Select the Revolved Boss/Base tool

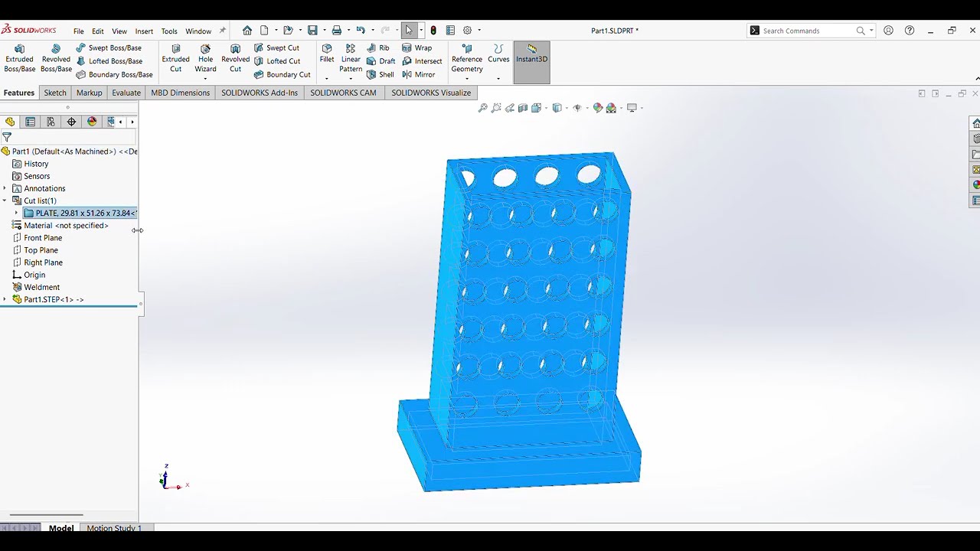tap(56, 59)
